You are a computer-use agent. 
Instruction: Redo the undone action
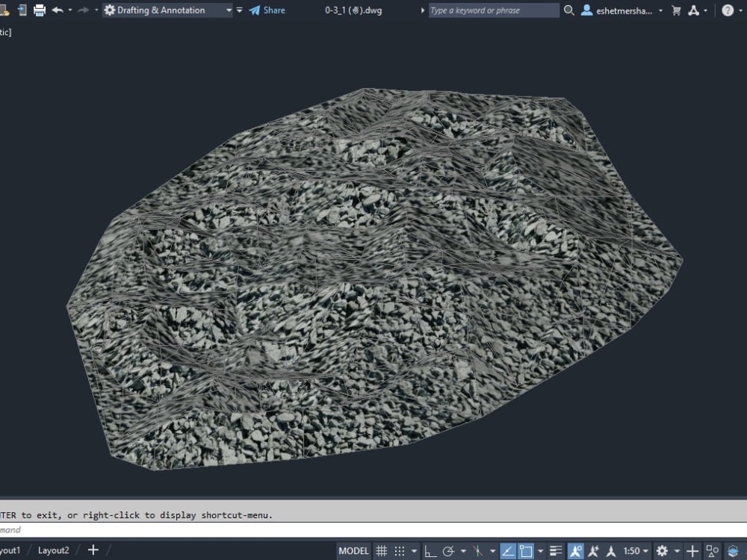click(x=84, y=10)
